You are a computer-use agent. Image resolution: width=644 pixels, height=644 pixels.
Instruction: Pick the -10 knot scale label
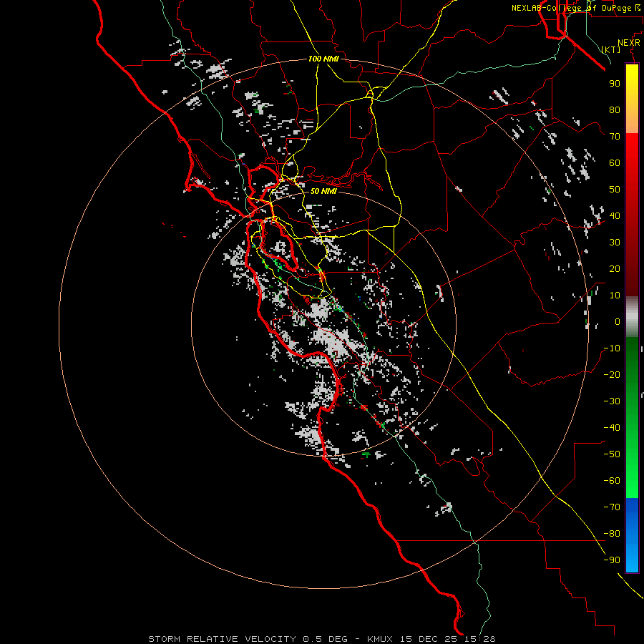coord(612,348)
